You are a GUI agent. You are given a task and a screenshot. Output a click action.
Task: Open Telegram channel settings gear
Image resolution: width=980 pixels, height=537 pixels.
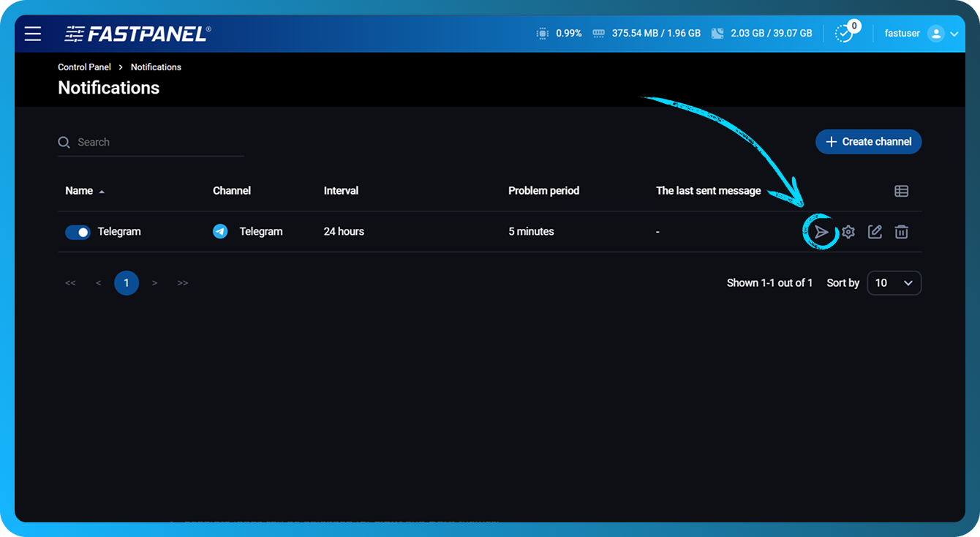[x=848, y=232]
